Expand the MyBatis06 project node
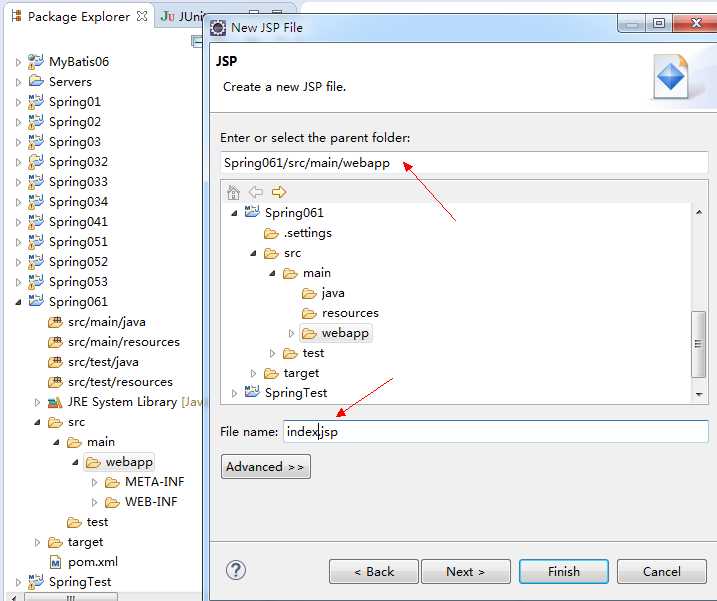The width and height of the screenshot is (717, 601). click(18, 62)
